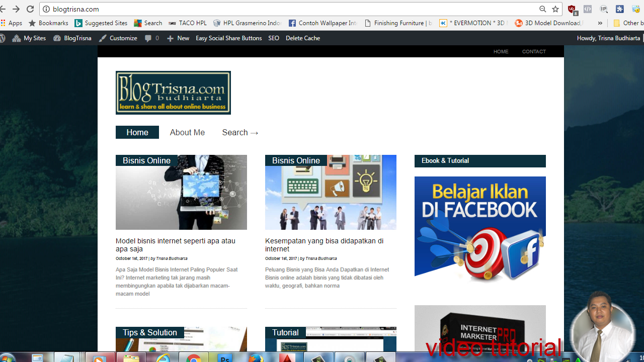Click the comments bubble icon in admin bar
This screenshot has height=362, width=644.
(x=148, y=38)
